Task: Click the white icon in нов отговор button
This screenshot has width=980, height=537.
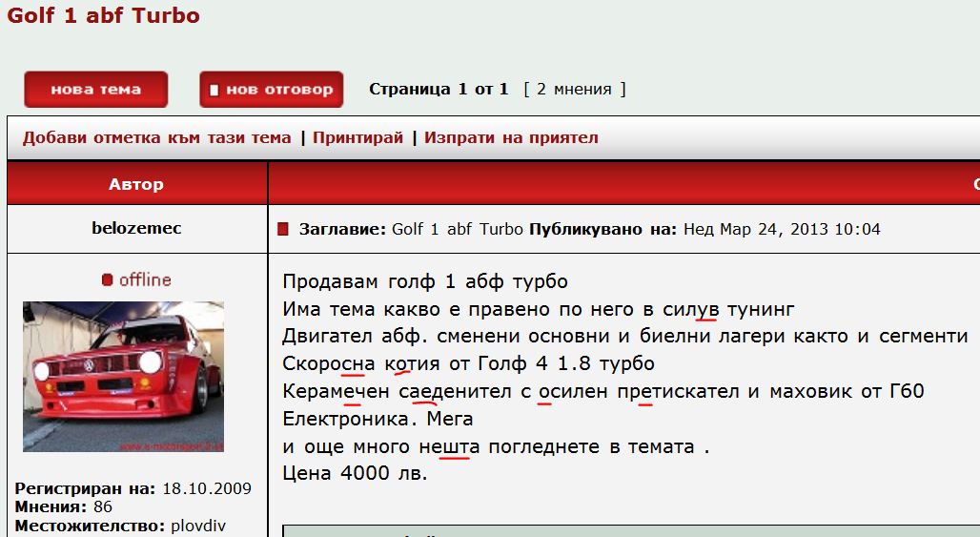Action: (x=214, y=90)
